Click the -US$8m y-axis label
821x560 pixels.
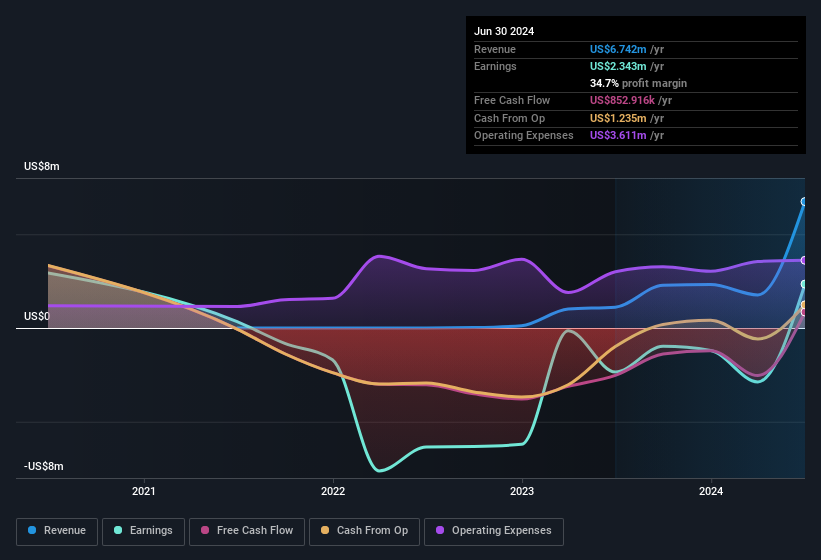pyautogui.click(x=43, y=466)
